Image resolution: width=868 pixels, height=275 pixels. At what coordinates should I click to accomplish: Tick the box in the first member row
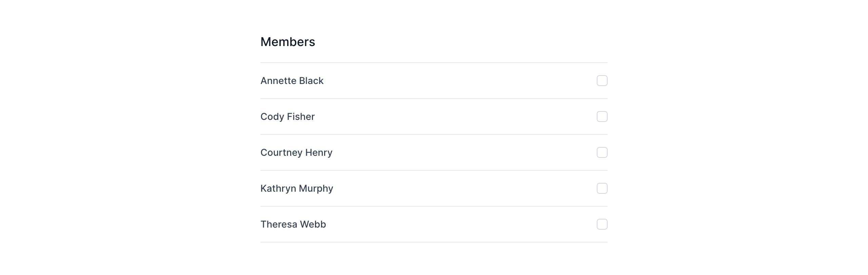[x=602, y=81]
